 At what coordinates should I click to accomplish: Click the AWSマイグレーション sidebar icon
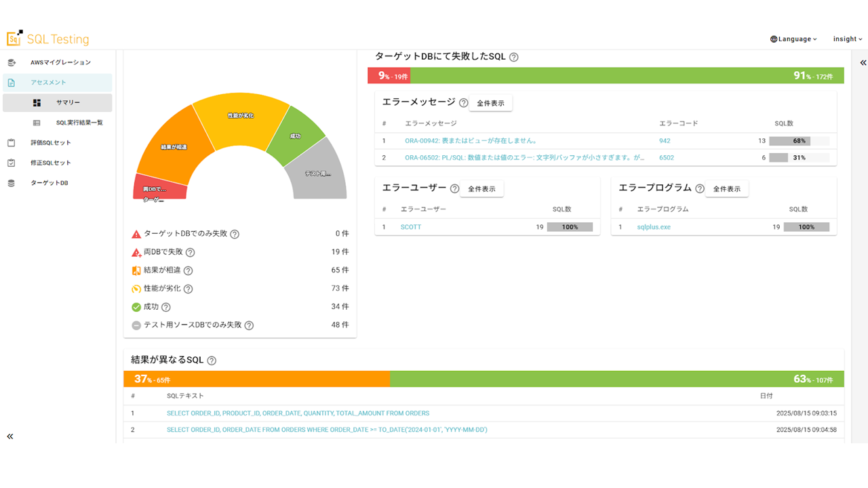click(11, 62)
